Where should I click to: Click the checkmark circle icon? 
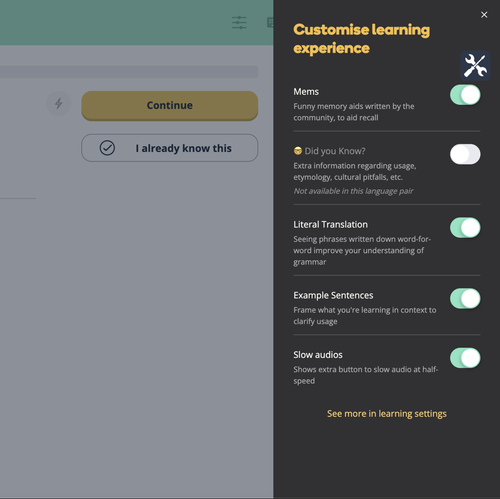[x=107, y=148]
